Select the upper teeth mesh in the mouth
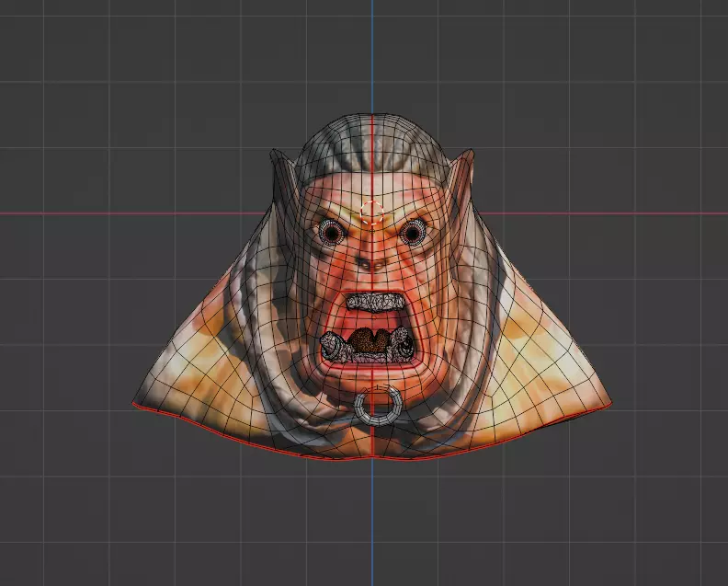The image size is (728, 586). [376, 302]
